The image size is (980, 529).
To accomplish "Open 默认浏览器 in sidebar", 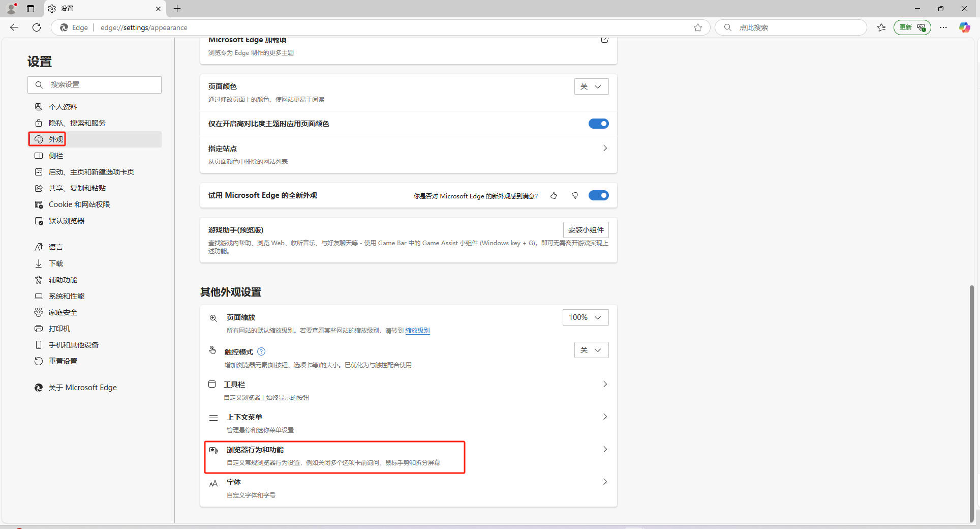I will pos(95,221).
